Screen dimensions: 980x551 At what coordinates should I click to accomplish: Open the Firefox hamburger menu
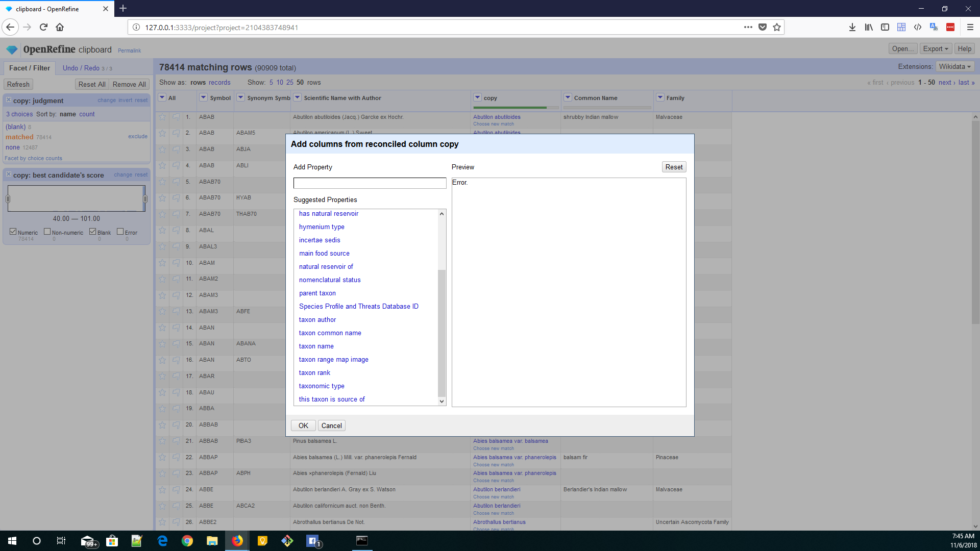(970, 27)
